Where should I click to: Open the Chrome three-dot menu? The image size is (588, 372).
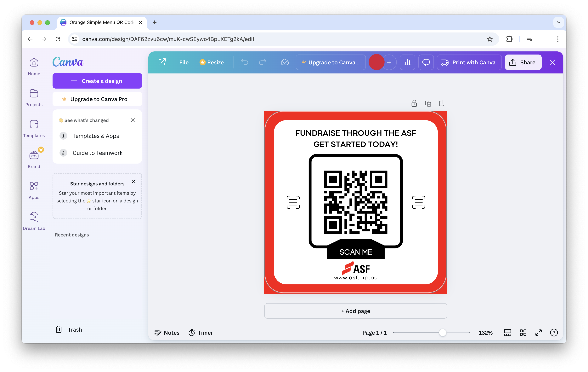[x=558, y=39]
